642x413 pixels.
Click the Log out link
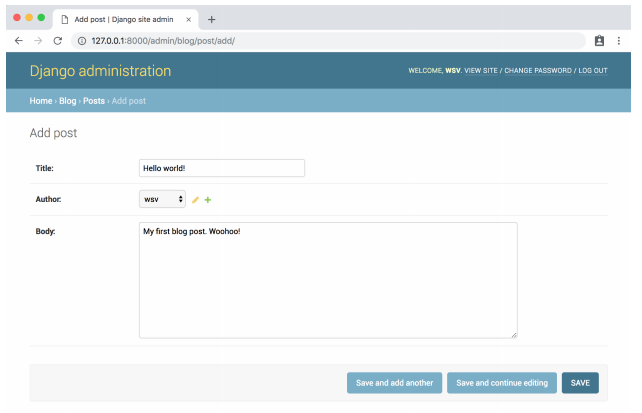592,71
